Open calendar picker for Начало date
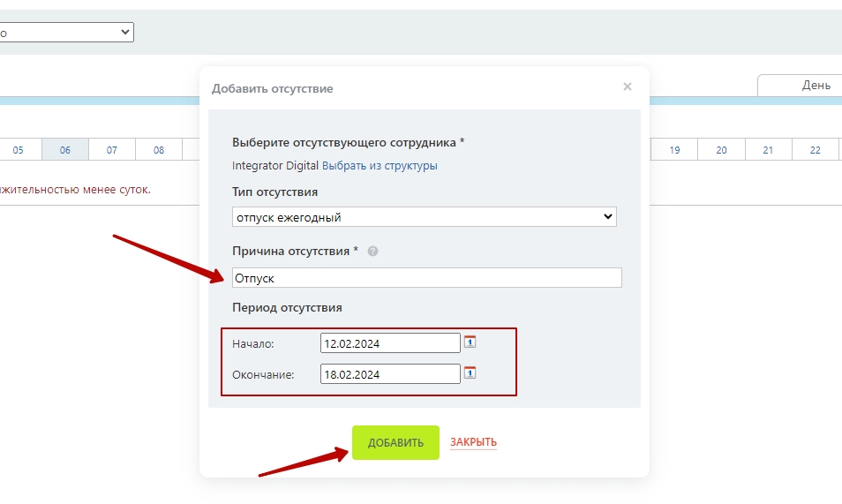The image size is (842, 504). click(470, 342)
